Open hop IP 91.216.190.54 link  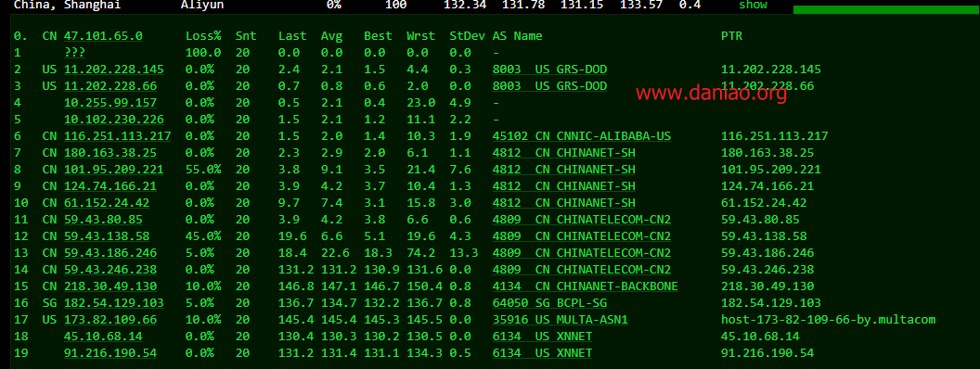click(x=110, y=353)
